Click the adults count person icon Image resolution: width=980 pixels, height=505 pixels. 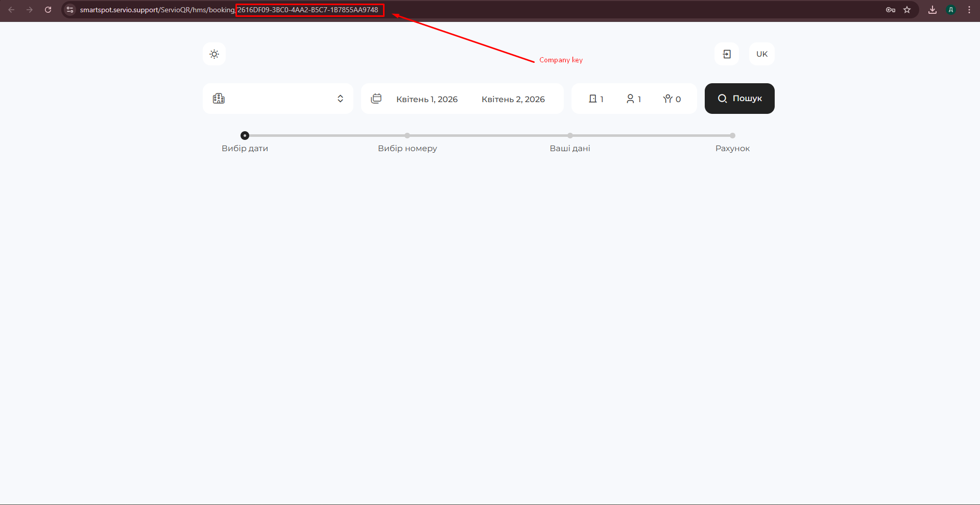(x=630, y=99)
